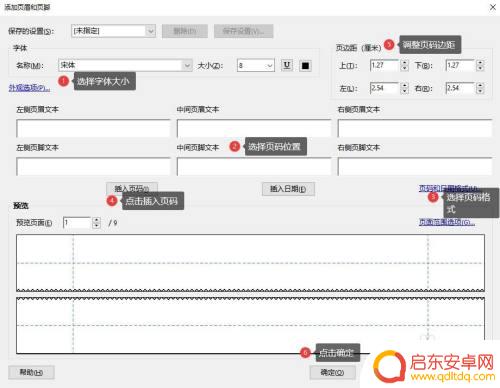Click the 插入日期 insert date button

point(288,189)
